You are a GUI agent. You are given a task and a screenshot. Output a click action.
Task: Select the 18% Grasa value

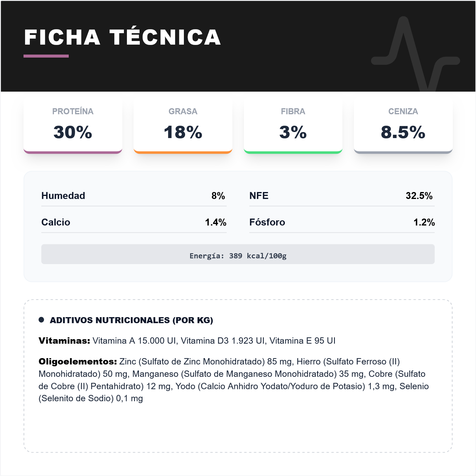pos(183,132)
